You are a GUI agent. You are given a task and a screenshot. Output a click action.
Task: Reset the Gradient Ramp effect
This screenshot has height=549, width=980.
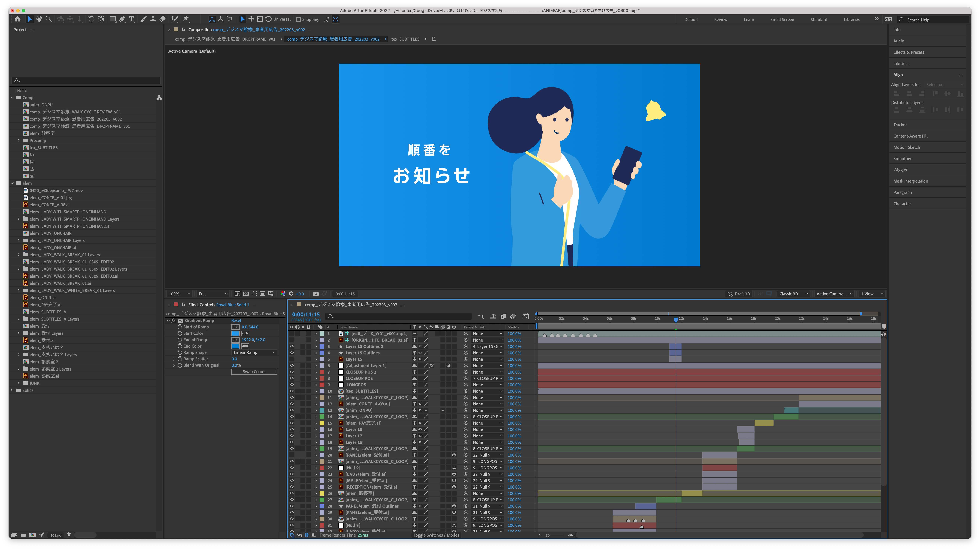pos(236,321)
